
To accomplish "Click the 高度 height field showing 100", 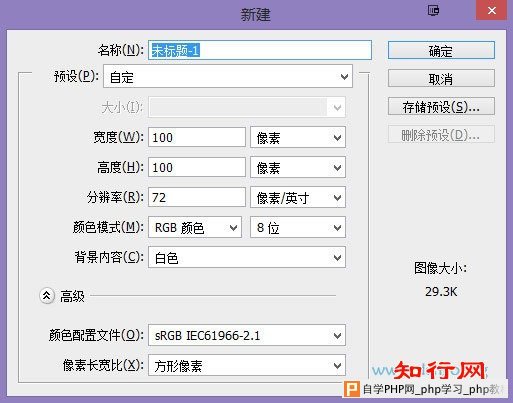I will (x=197, y=167).
